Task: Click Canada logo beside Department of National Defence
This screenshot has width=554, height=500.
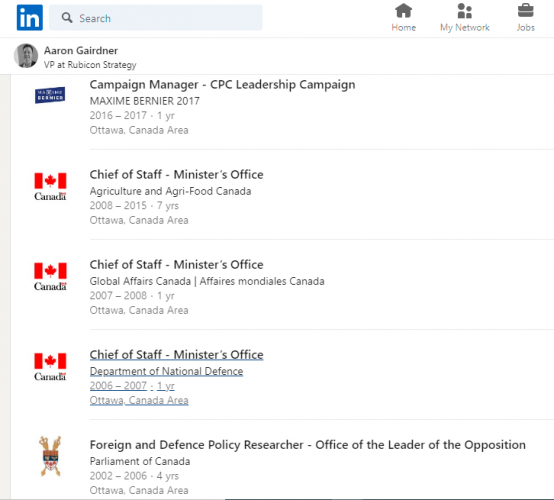Action: pos(50,367)
